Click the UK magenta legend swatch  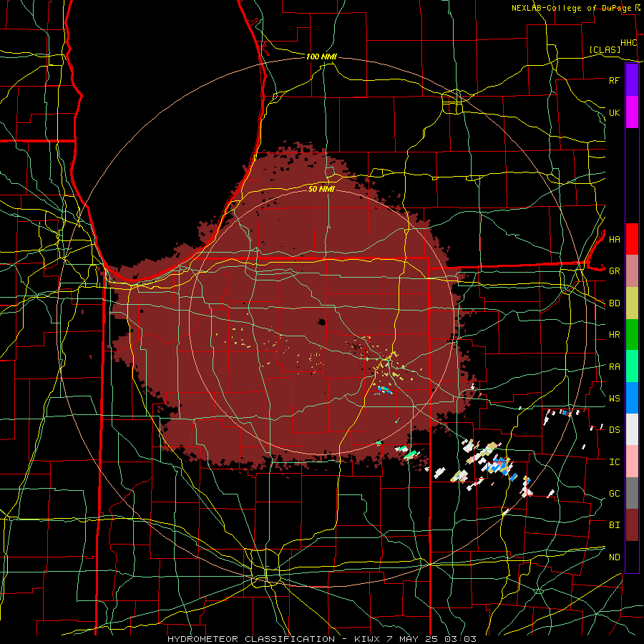pyautogui.click(x=632, y=112)
